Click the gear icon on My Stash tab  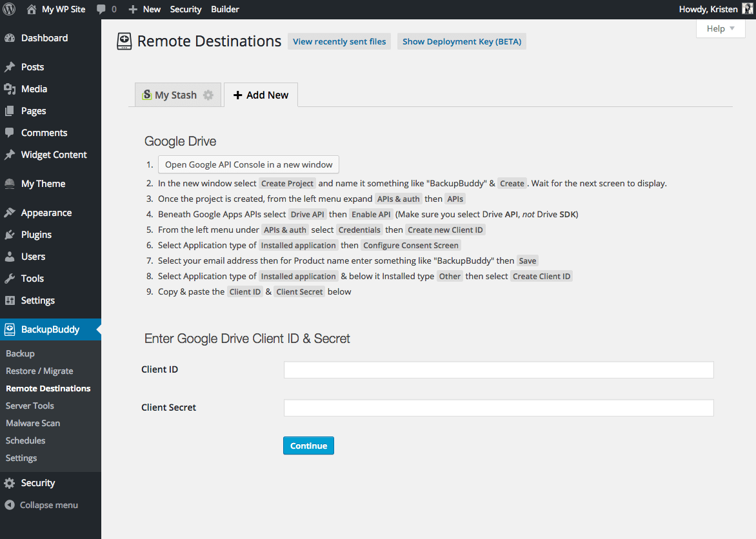click(x=208, y=95)
